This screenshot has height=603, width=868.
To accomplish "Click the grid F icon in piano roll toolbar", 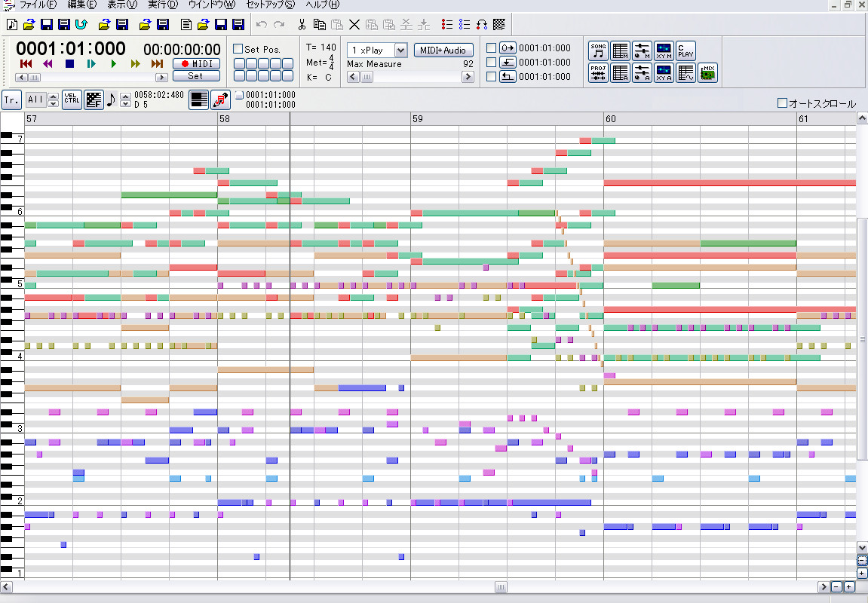I will coord(94,99).
